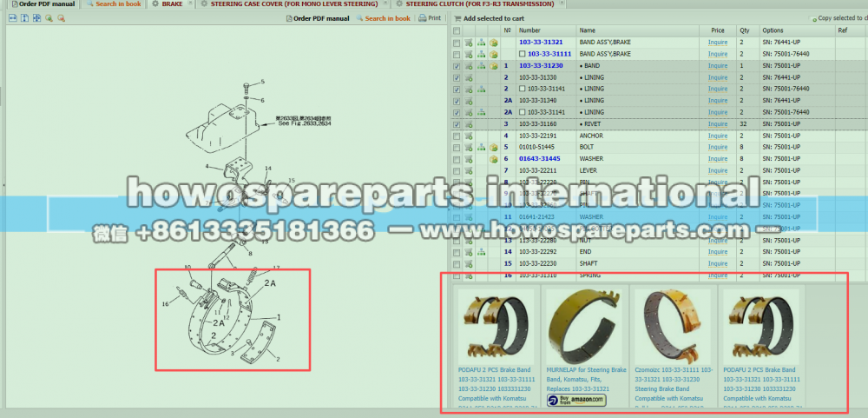Click the package icon for 103-33-31321
This screenshot has height=418, width=868.
[x=494, y=43]
